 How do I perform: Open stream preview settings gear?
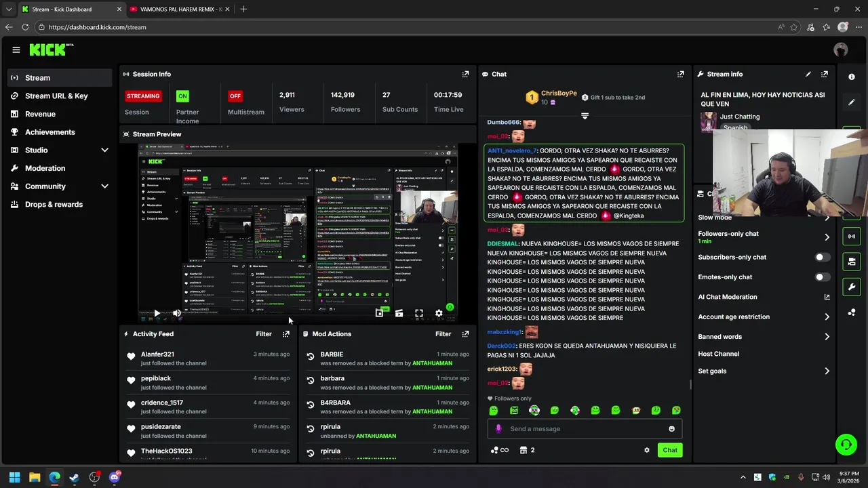[439, 313]
